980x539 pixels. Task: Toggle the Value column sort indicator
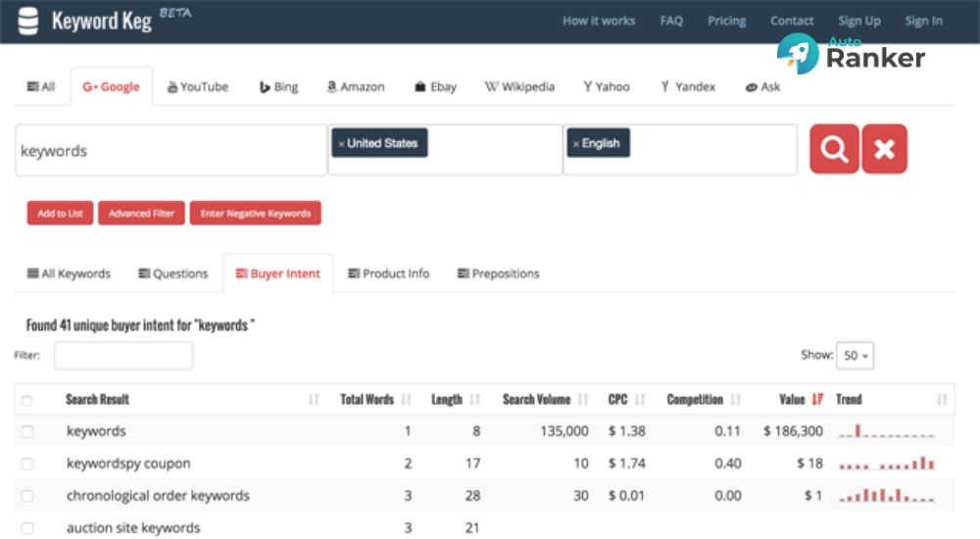(x=817, y=400)
